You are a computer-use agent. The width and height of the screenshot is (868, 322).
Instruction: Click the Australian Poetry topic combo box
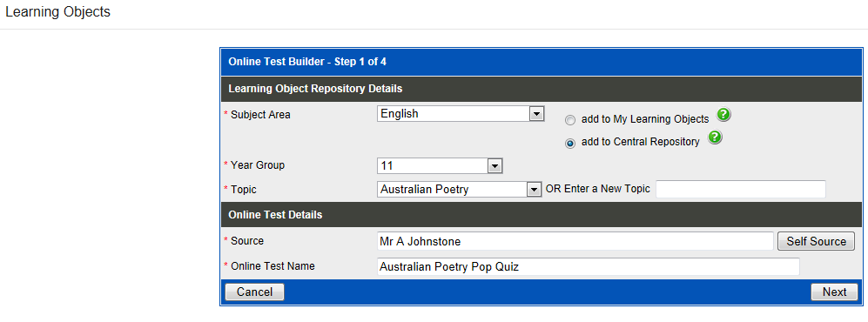(459, 190)
